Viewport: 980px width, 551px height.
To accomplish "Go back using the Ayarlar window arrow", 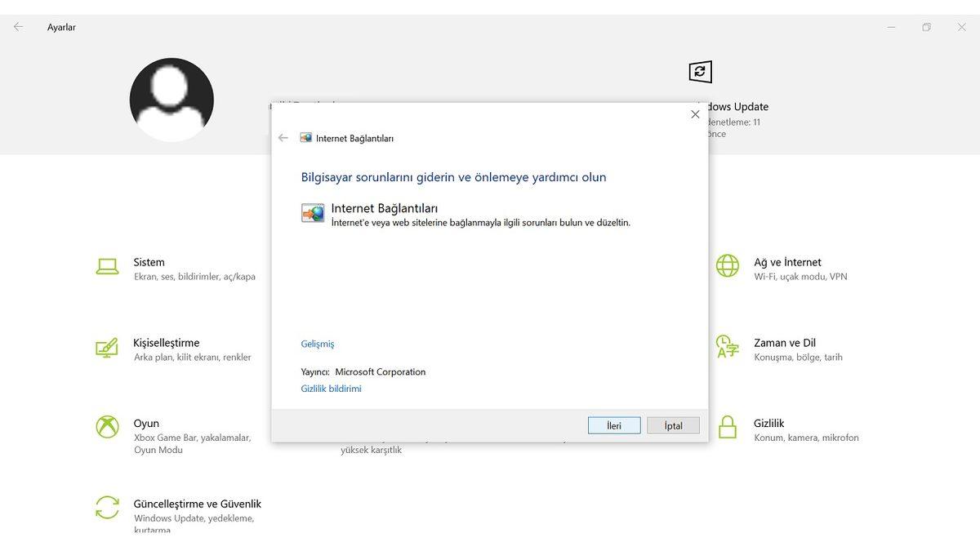I will pos(18,27).
